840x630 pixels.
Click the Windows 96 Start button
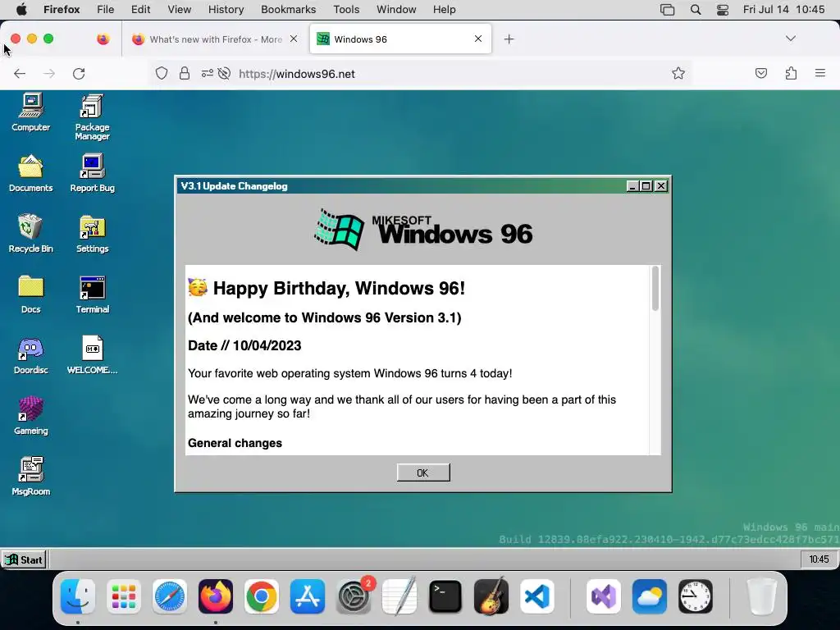[x=24, y=559]
